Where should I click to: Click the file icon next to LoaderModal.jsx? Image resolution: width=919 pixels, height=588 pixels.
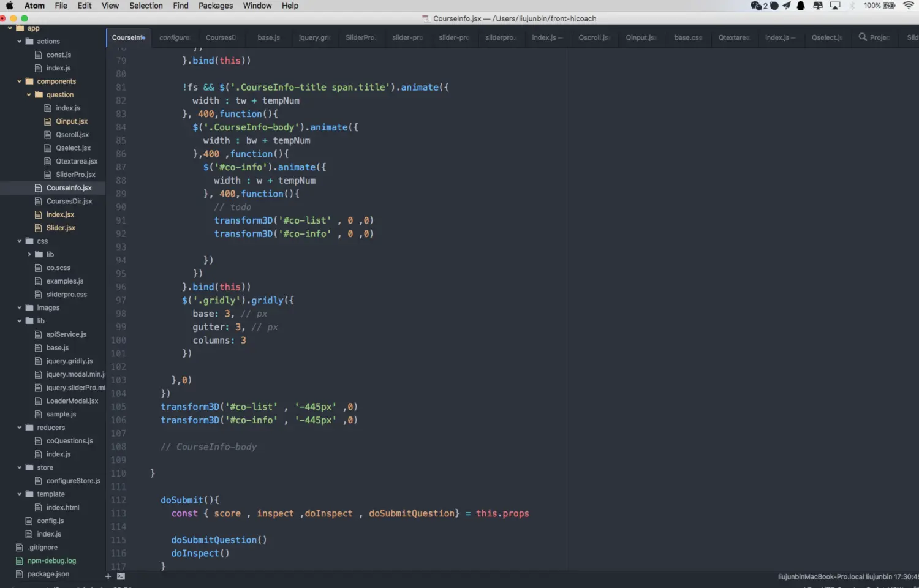[39, 401]
